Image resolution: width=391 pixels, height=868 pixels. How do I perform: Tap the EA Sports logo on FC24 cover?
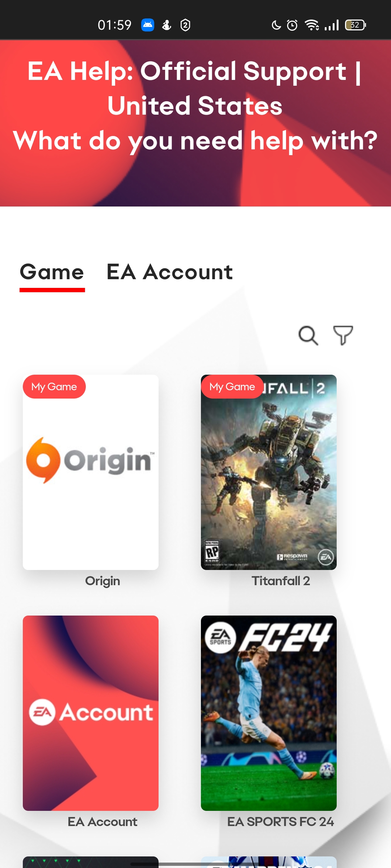220,638
